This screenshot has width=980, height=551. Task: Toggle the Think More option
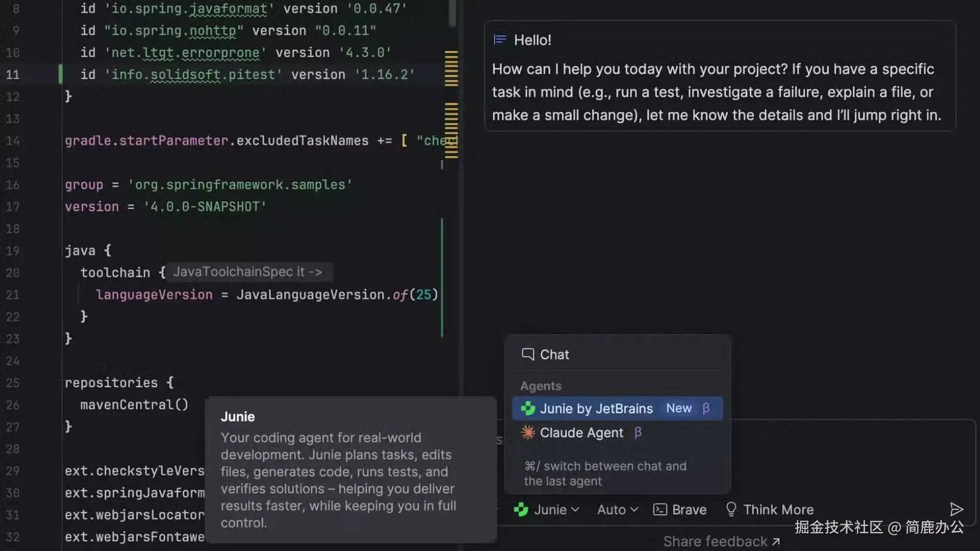coord(769,509)
